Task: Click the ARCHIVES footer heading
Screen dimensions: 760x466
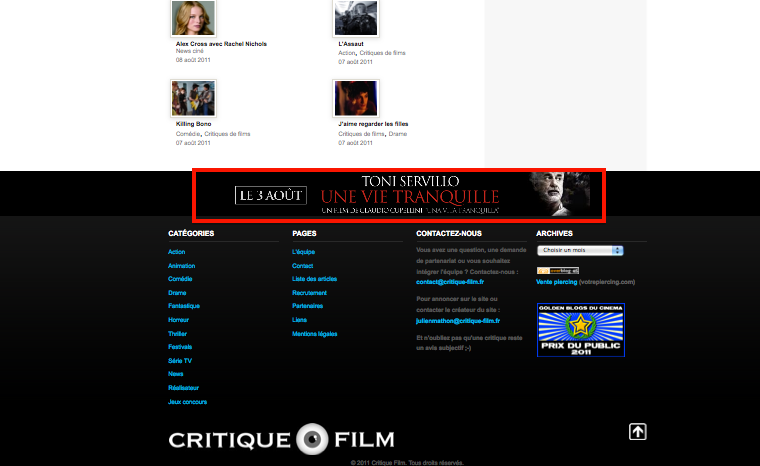Action: [554, 234]
